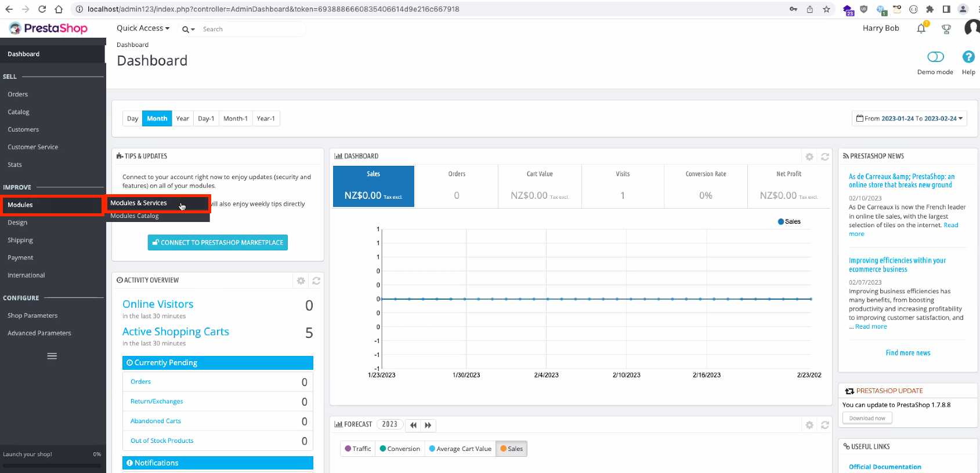Image resolution: width=980 pixels, height=473 pixels.
Task: Select the Year period tab
Action: pos(182,118)
